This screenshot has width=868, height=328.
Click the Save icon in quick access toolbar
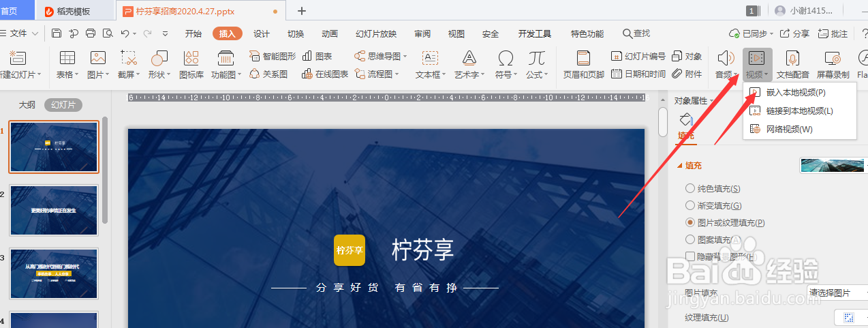point(56,33)
